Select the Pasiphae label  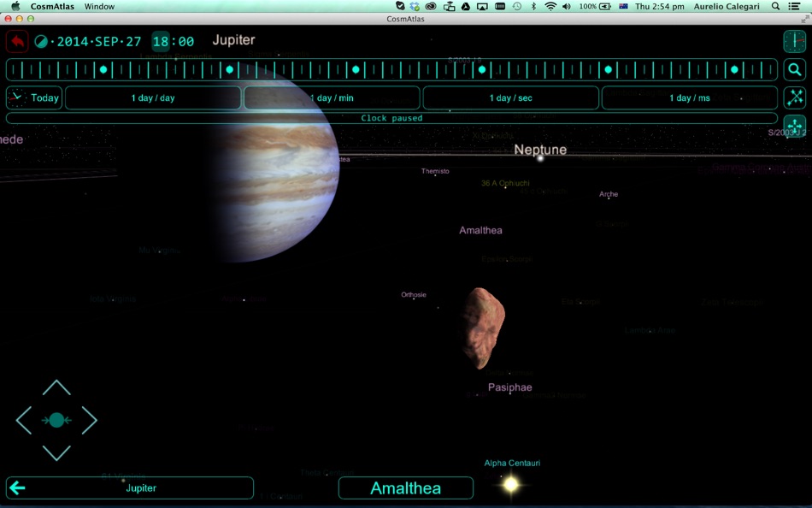pos(509,387)
